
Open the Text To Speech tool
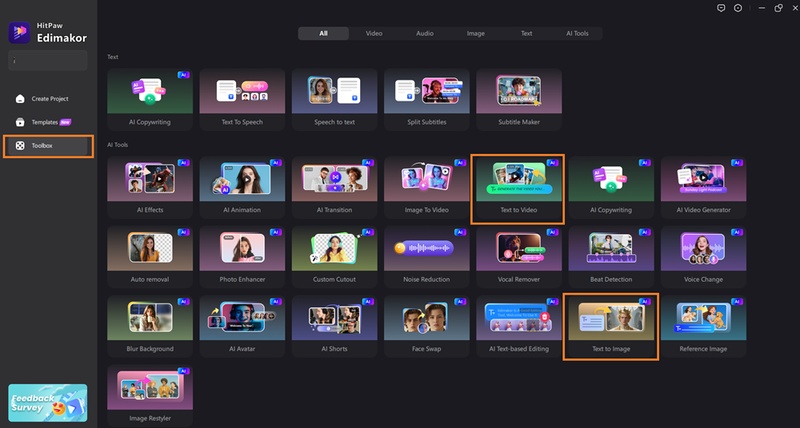242,99
